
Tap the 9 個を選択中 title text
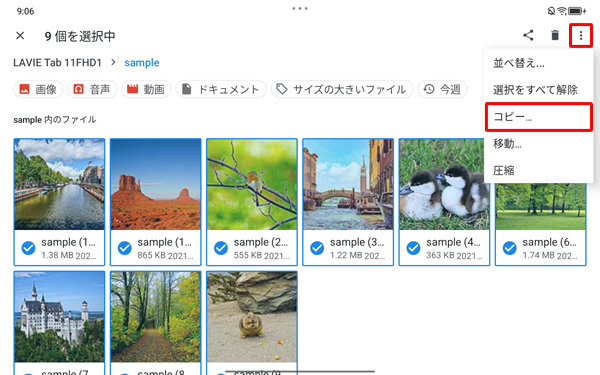80,36
